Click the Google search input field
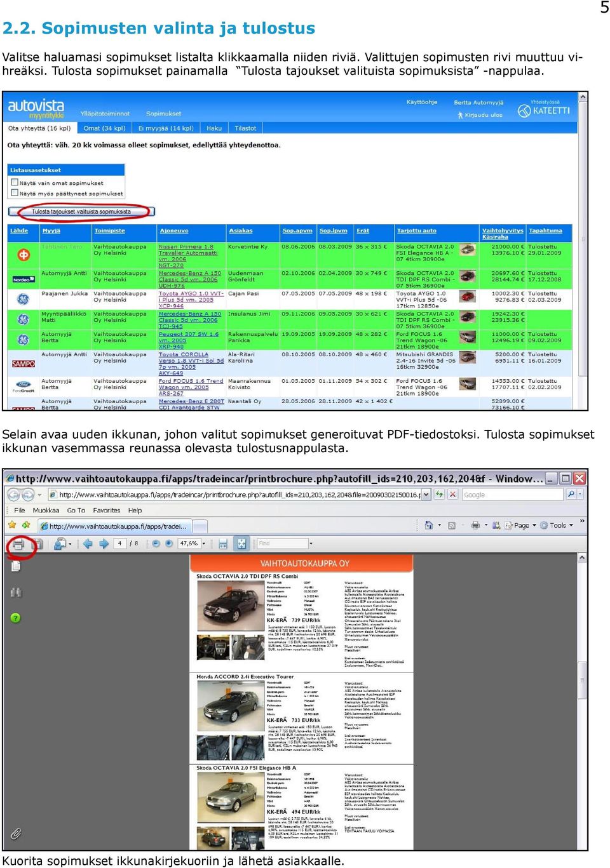The image size is (610, 868). coord(512,495)
